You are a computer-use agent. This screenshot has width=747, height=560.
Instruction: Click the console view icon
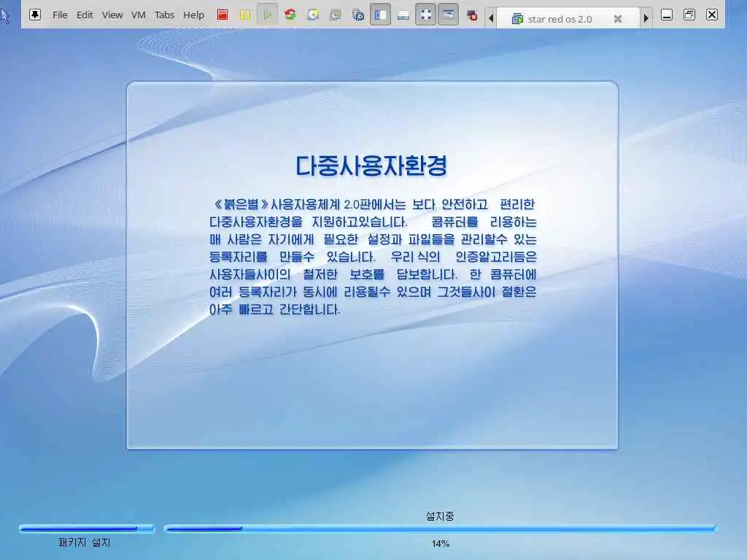(x=449, y=15)
